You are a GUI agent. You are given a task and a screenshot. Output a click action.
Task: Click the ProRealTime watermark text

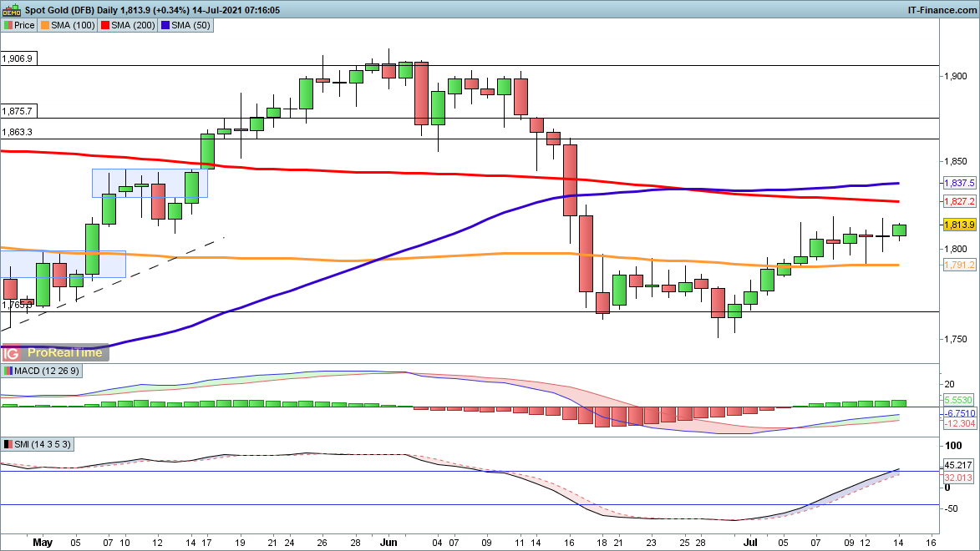(x=65, y=353)
